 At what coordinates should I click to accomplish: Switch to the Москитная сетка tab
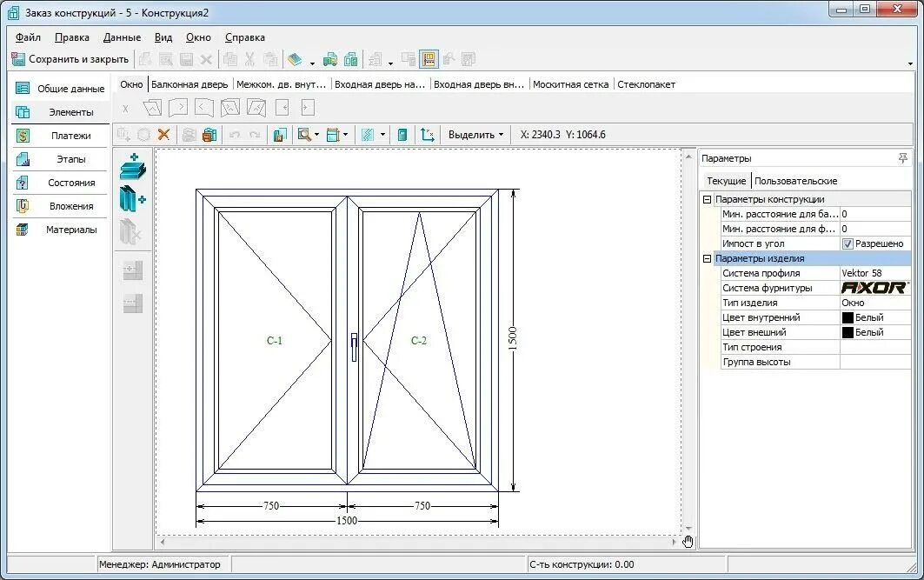coord(570,84)
